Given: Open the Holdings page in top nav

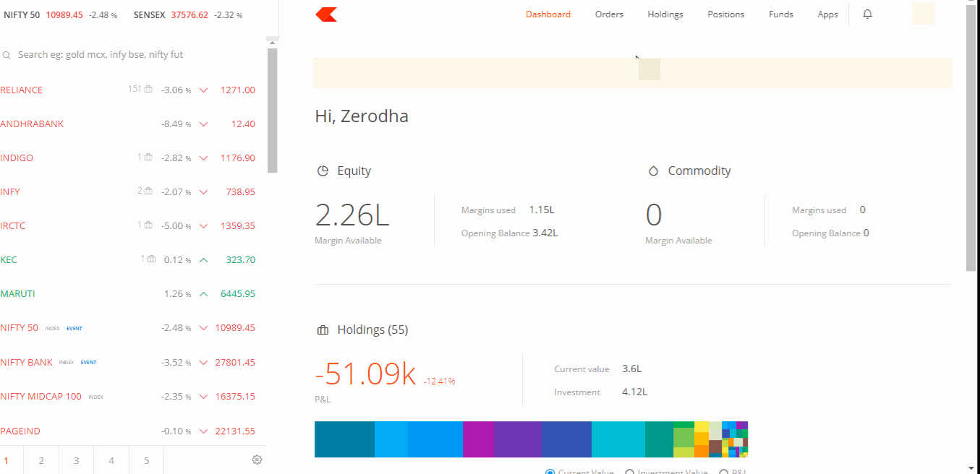Looking at the screenshot, I should (665, 14).
